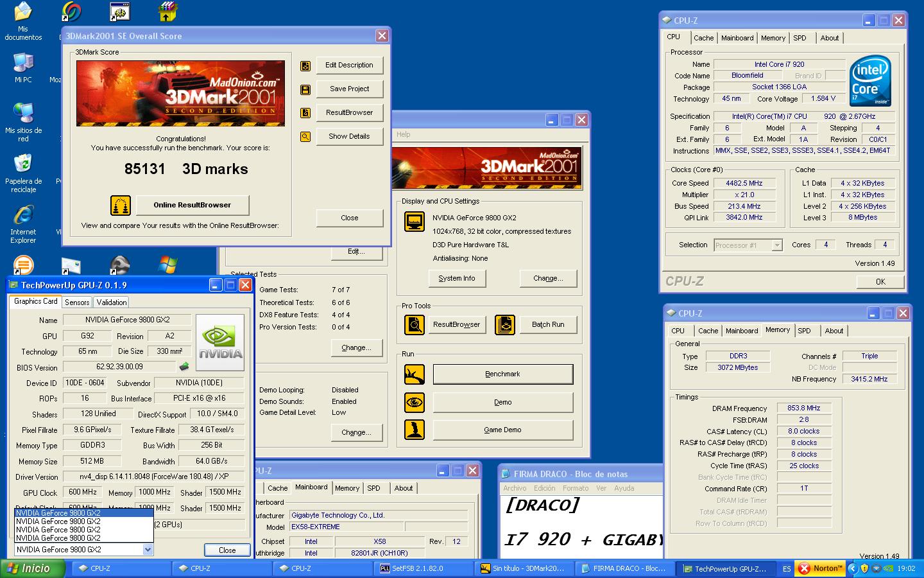Click the Save Project button
Screen dimensions: 924x578
click(x=349, y=89)
